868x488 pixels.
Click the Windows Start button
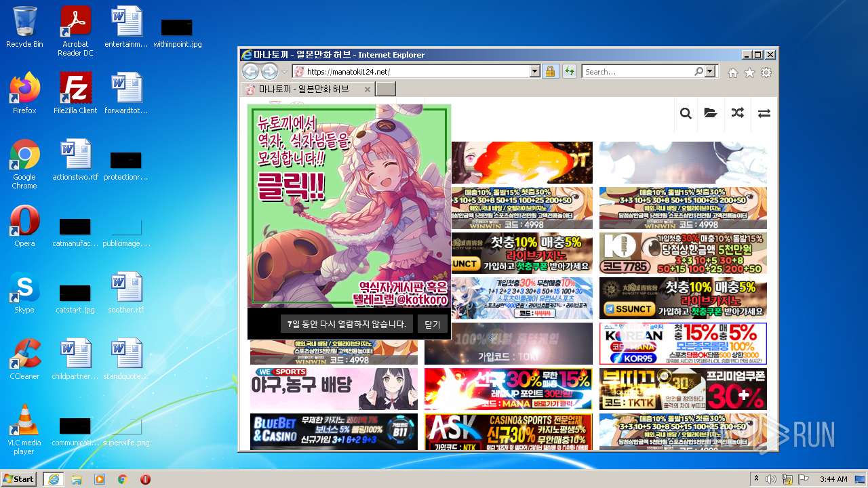pyautogui.click(x=19, y=479)
